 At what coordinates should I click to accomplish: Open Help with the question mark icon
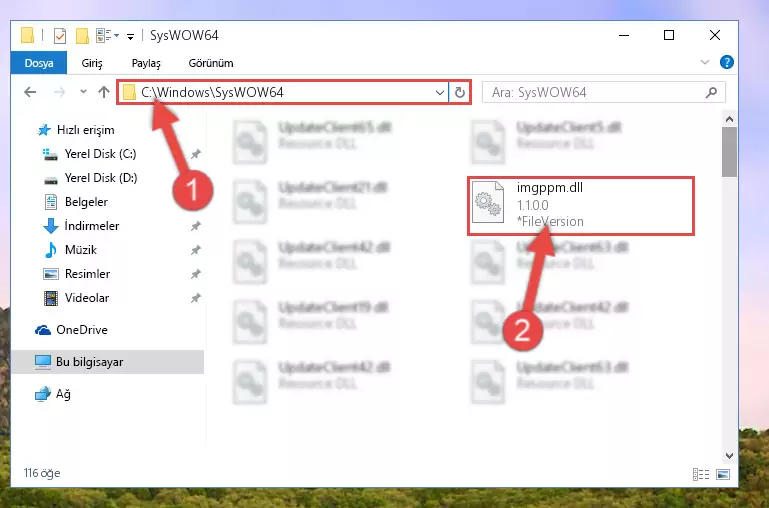[727, 62]
